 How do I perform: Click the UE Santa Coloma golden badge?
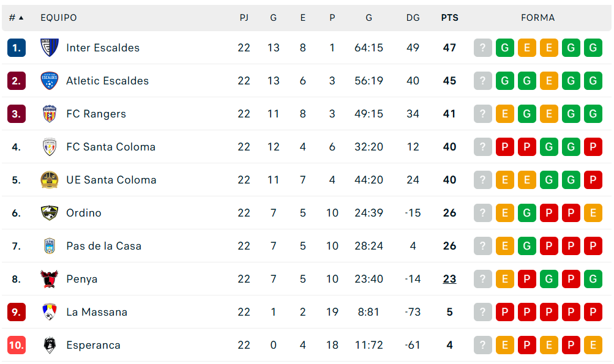click(50, 180)
